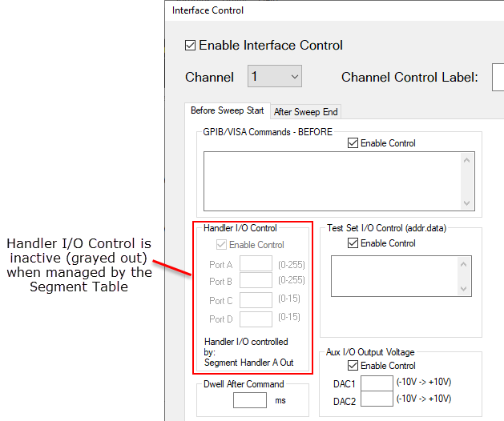
Task: Click the Port B input field
Action: click(256, 281)
